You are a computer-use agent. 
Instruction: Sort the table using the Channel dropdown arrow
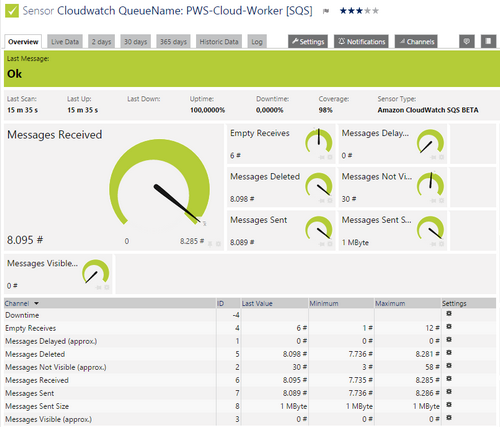click(x=36, y=303)
